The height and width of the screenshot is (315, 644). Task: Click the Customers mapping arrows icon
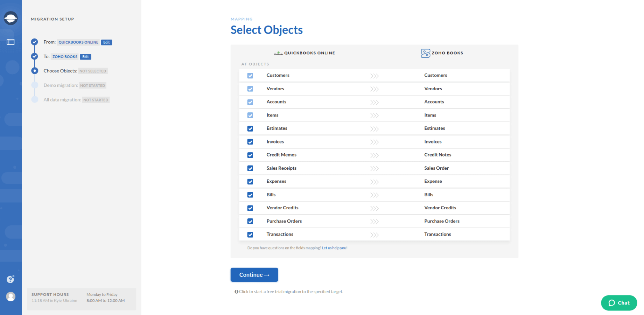[x=374, y=76]
